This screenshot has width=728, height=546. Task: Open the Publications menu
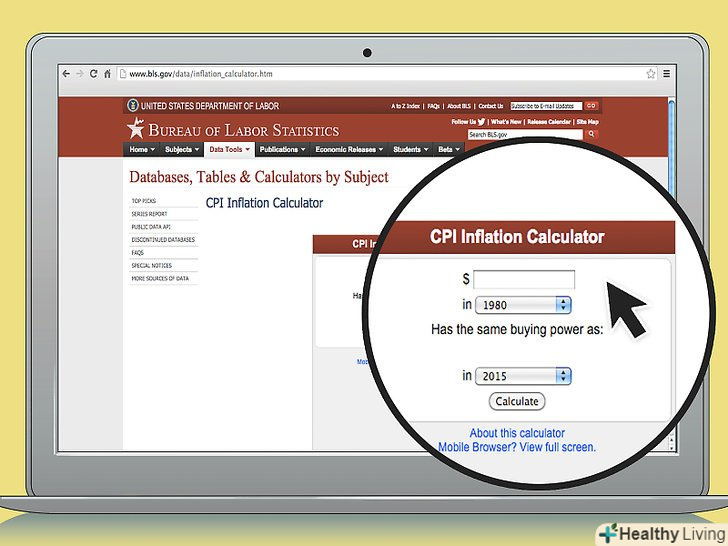(282, 150)
